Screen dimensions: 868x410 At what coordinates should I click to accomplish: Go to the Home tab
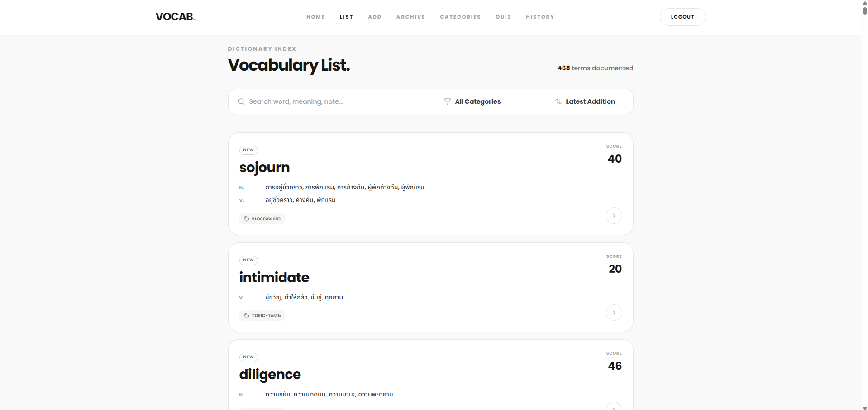click(x=315, y=17)
